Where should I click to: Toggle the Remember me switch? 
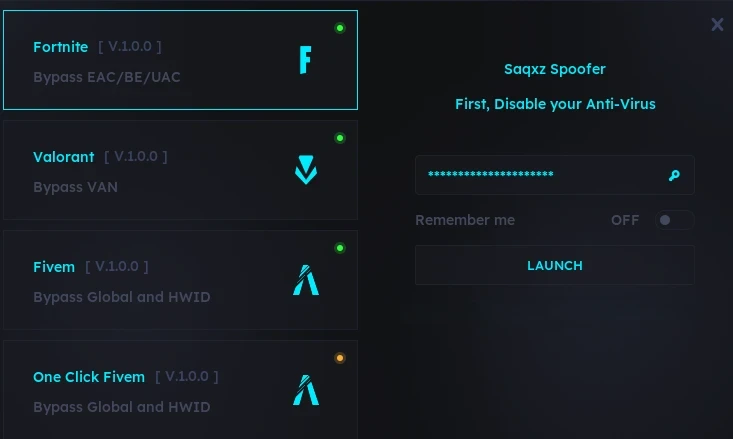(674, 220)
